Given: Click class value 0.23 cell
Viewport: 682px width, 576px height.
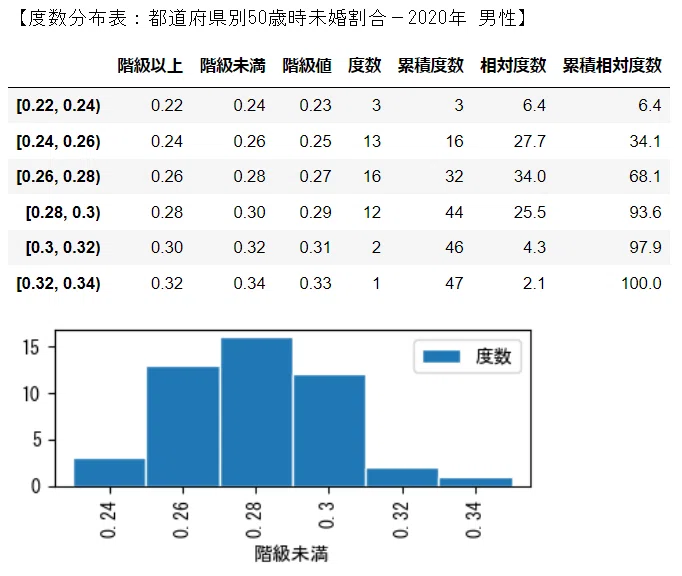Looking at the screenshot, I should pyautogui.click(x=315, y=105).
